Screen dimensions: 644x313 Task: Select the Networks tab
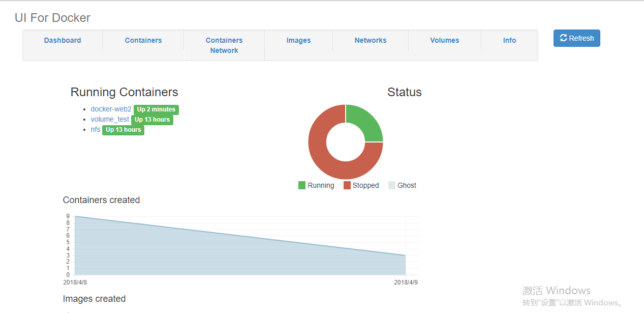click(371, 40)
